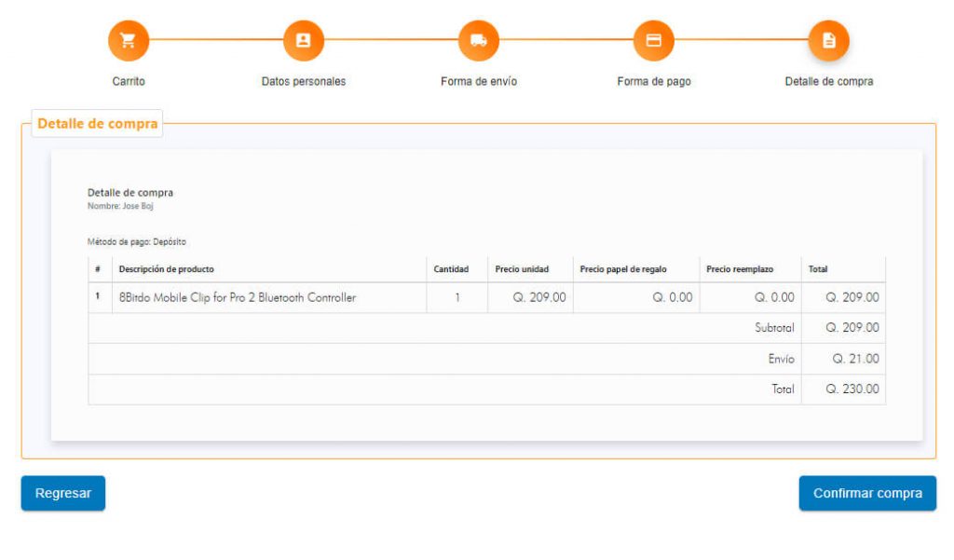The height and width of the screenshot is (560, 954).
Task: Click the Envío amount Q. 21.00
Action: click(852, 359)
